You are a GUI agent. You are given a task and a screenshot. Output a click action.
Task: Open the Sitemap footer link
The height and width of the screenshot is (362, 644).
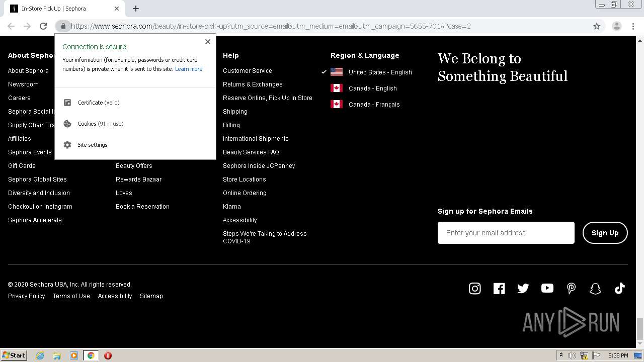point(151,296)
